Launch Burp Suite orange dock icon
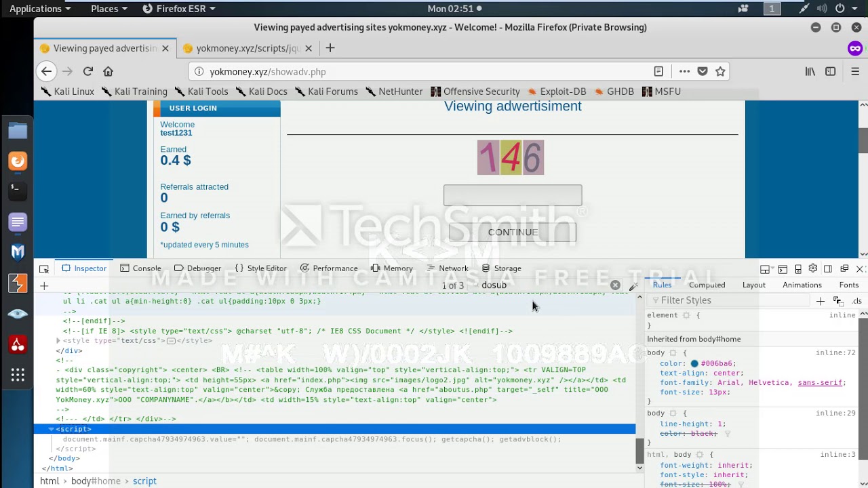 tap(18, 283)
